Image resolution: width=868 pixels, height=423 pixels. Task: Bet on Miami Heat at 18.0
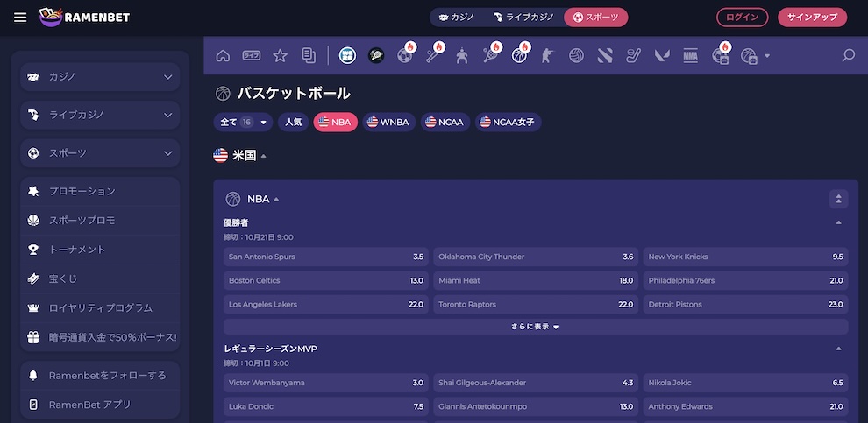coord(536,281)
